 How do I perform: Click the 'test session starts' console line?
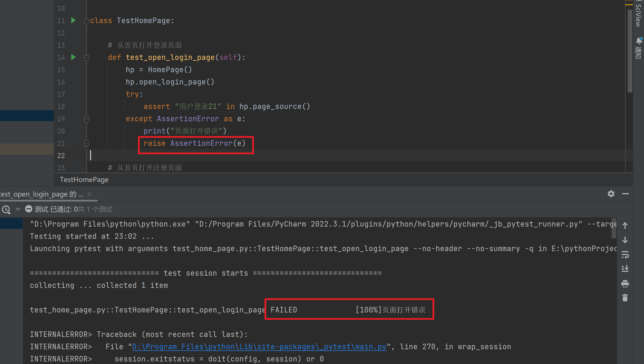(206, 273)
